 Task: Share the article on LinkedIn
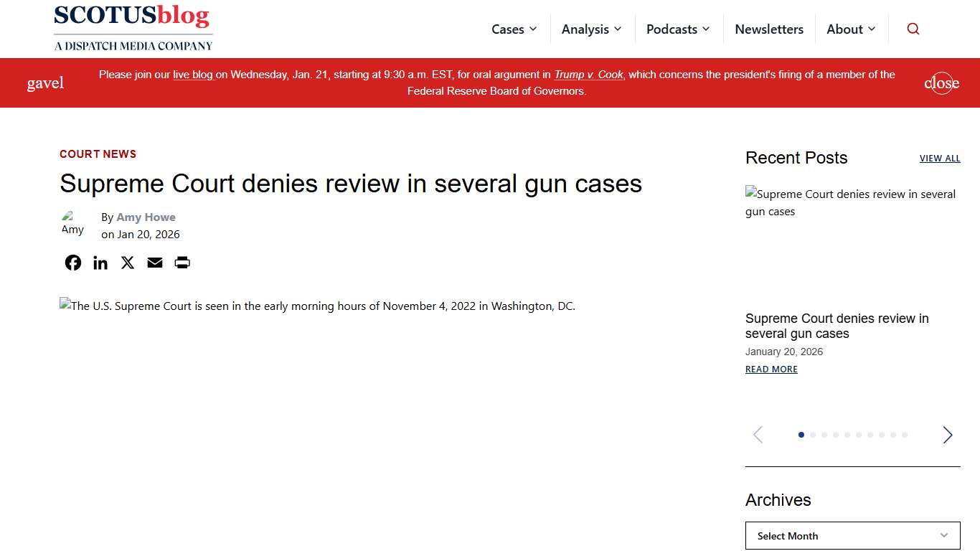pyautogui.click(x=100, y=263)
